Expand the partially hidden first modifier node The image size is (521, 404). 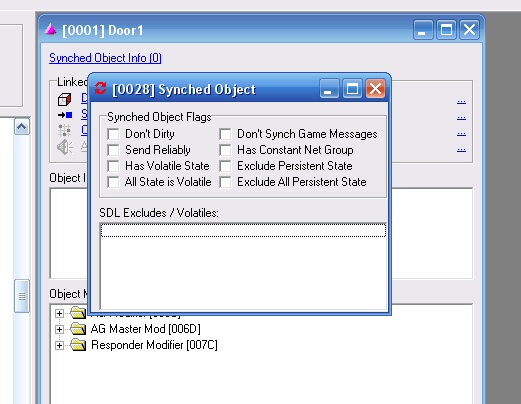point(59,313)
